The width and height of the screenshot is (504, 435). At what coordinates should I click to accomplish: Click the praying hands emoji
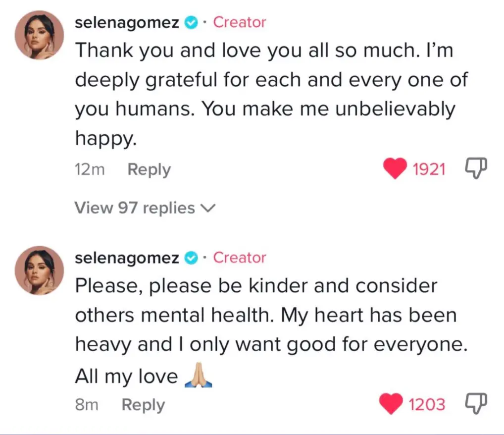[x=198, y=378]
